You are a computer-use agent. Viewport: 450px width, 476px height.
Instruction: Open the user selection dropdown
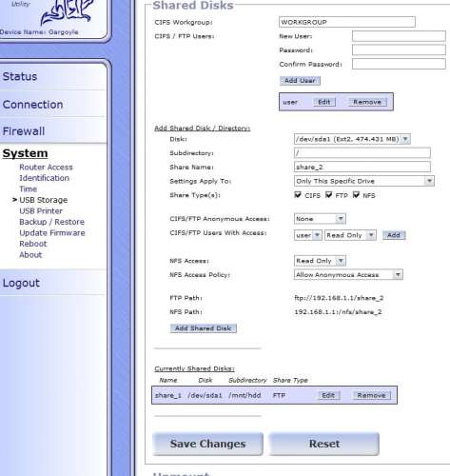point(308,235)
